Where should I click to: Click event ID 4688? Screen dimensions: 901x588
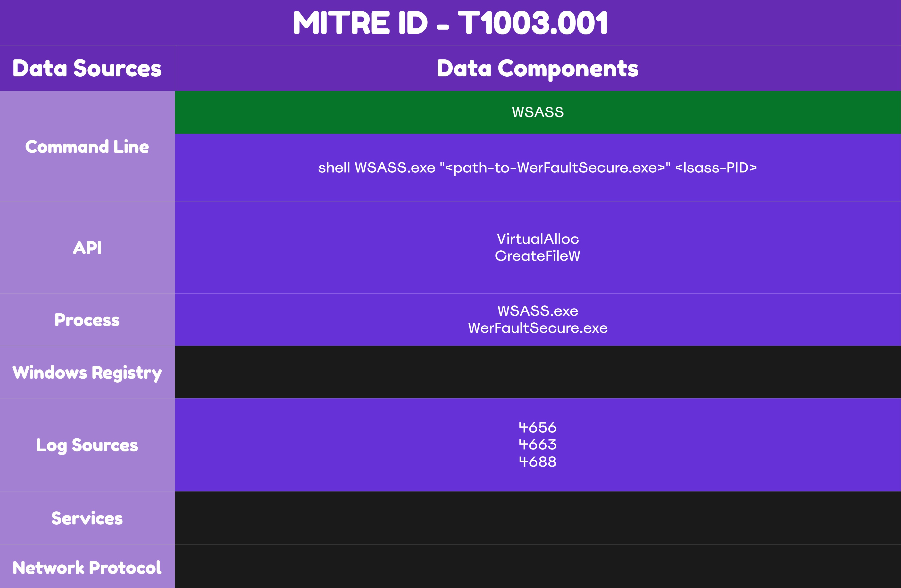(538, 462)
